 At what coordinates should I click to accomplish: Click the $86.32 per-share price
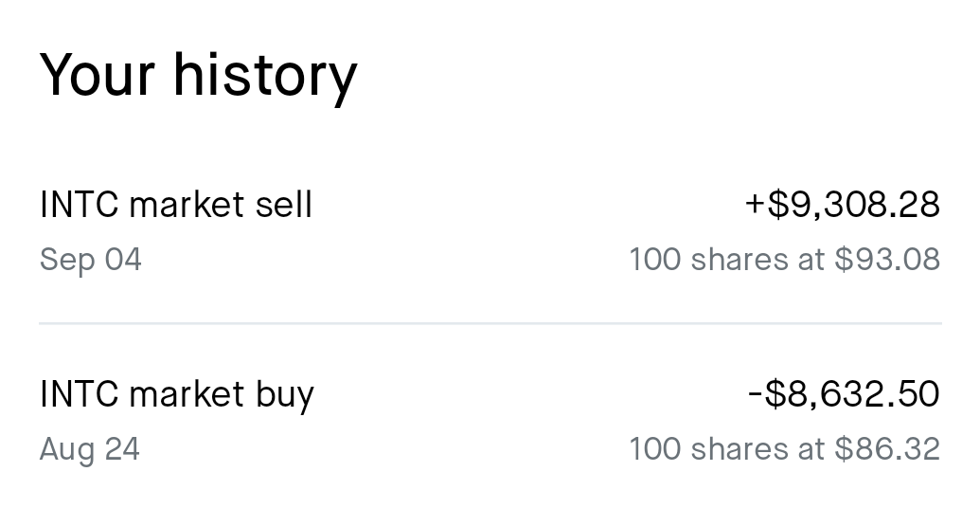(x=887, y=449)
